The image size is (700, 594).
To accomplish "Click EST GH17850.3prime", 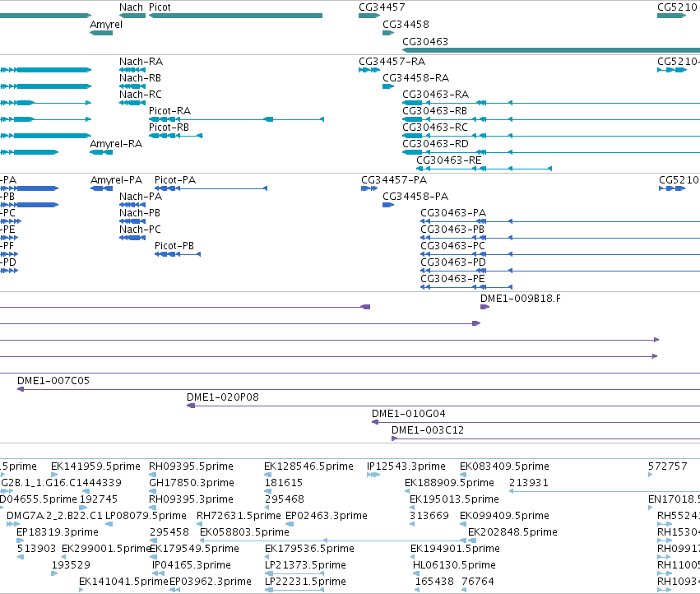I will (192, 483).
